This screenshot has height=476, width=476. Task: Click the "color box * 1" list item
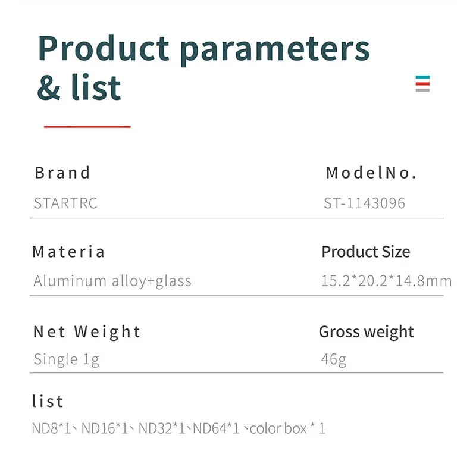coord(287,428)
